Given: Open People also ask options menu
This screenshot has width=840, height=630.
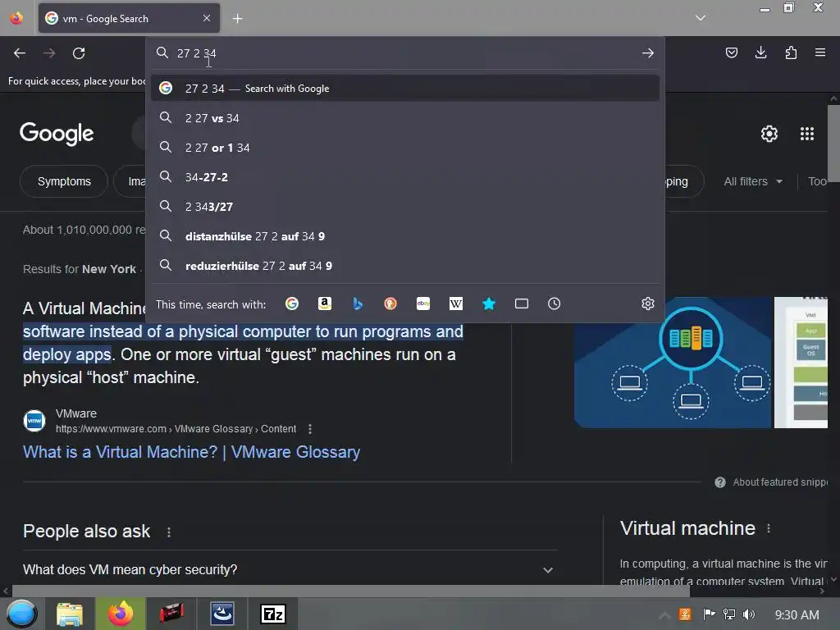Looking at the screenshot, I should pos(169,532).
